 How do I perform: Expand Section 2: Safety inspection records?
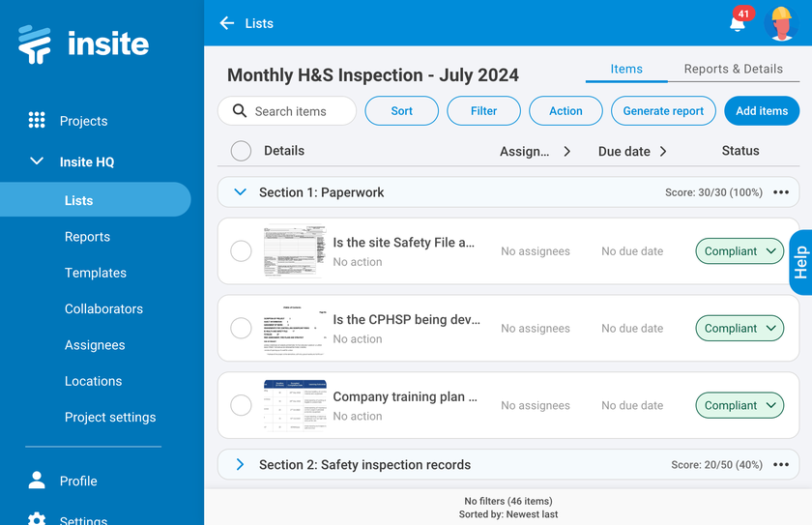coord(241,465)
